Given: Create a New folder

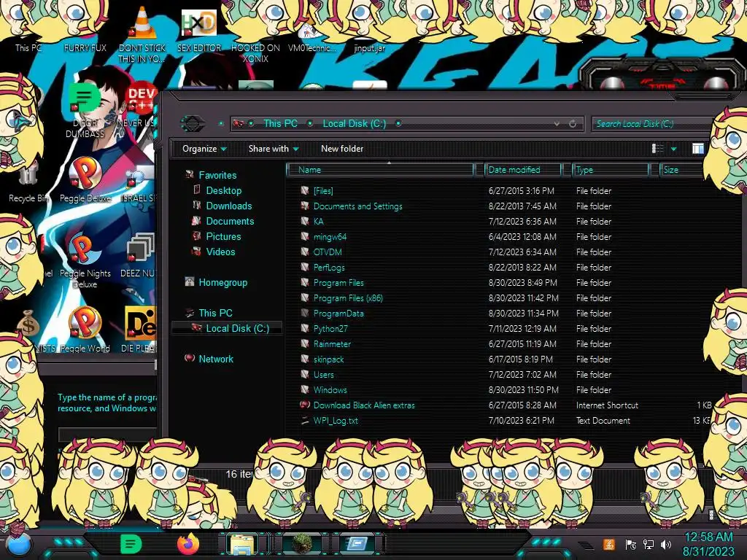Looking at the screenshot, I should pos(342,149).
